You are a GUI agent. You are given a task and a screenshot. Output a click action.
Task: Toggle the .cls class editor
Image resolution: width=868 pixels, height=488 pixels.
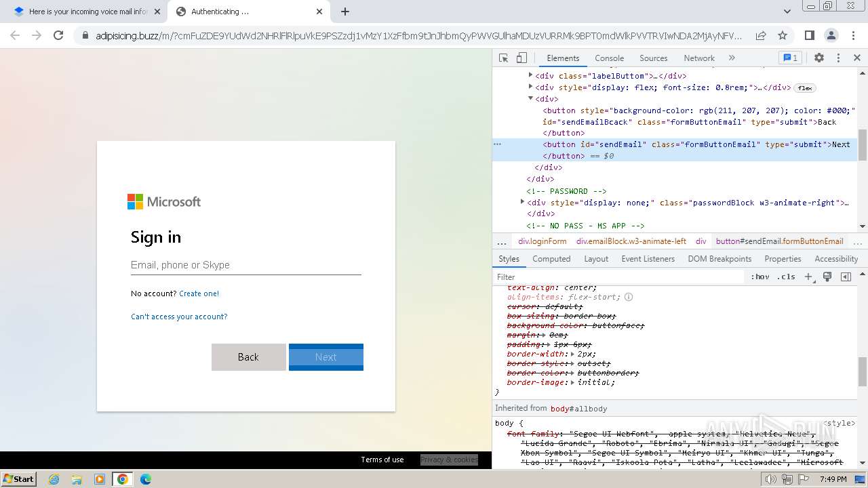786,277
